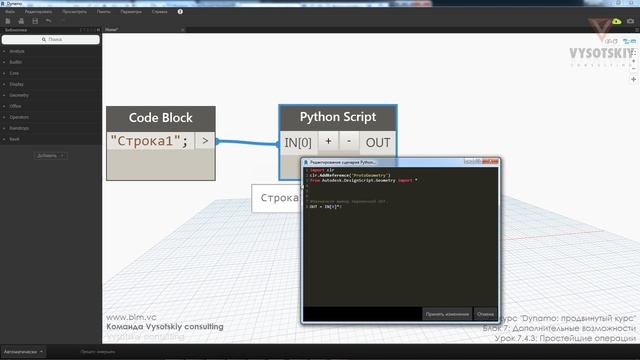Expand the Display library category
The height and width of the screenshot is (360, 640).
click(16, 84)
